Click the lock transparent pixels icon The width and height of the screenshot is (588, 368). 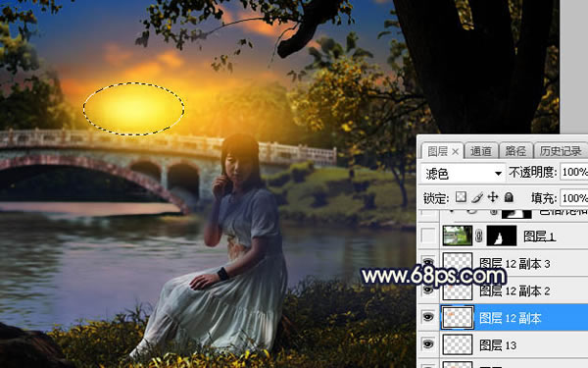(x=461, y=197)
